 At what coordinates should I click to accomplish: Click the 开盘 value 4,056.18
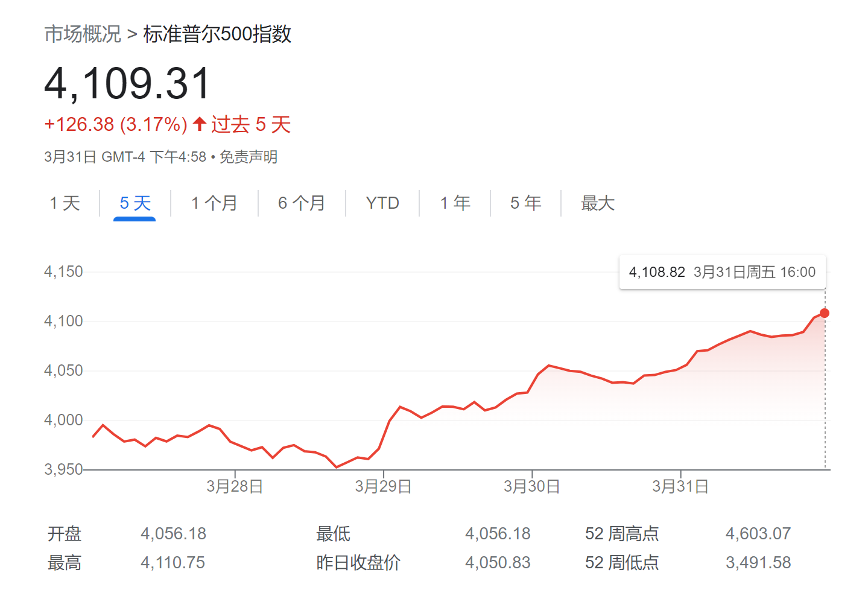click(x=174, y=534)
